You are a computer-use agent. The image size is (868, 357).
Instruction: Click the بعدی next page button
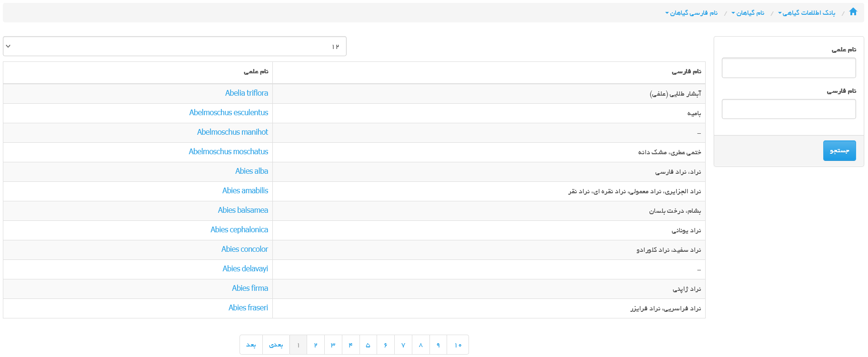coord(276,345)
